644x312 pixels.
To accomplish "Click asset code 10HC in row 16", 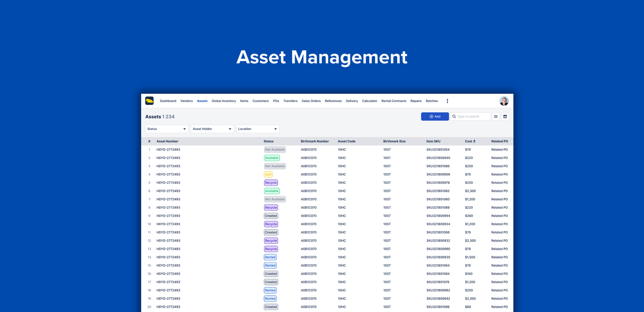I will point(342,274).
